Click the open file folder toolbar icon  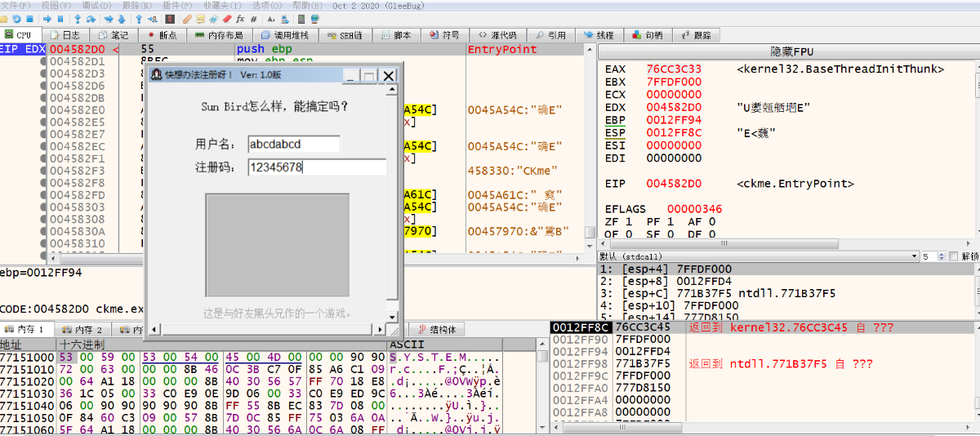(x=4, y=18)
